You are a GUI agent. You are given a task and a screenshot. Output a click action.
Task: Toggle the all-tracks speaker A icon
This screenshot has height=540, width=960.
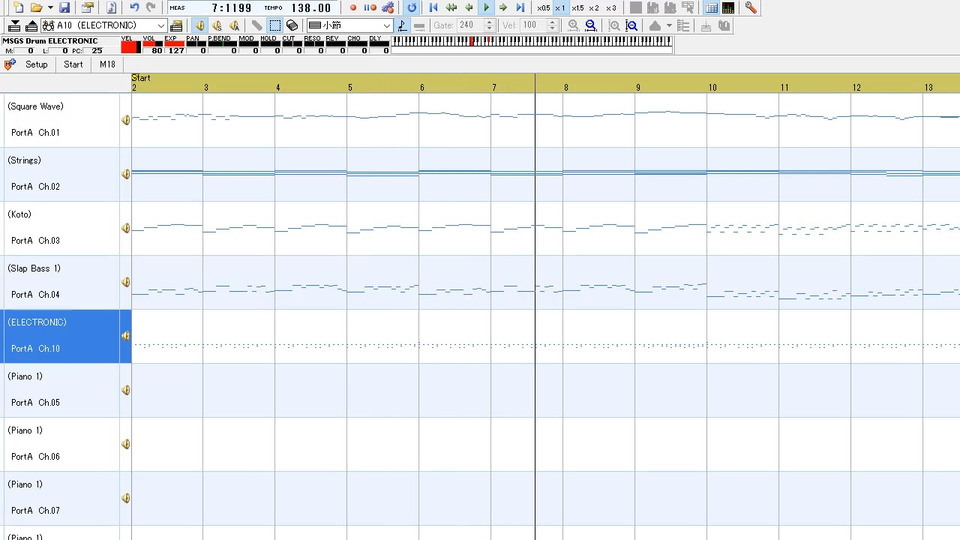pyautogui.click(x=234, y=26)
